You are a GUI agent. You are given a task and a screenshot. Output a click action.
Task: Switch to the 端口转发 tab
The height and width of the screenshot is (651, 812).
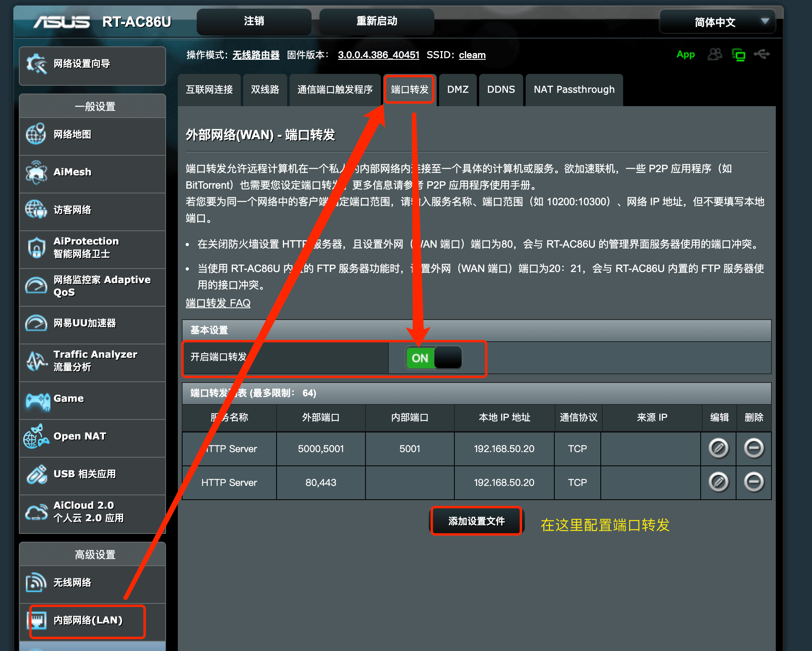click(x=410, y=90)
